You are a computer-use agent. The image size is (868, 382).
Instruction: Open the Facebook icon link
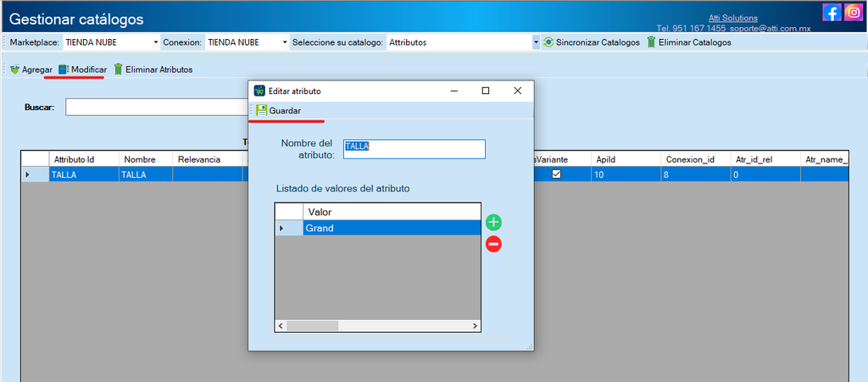click(832, 12)
